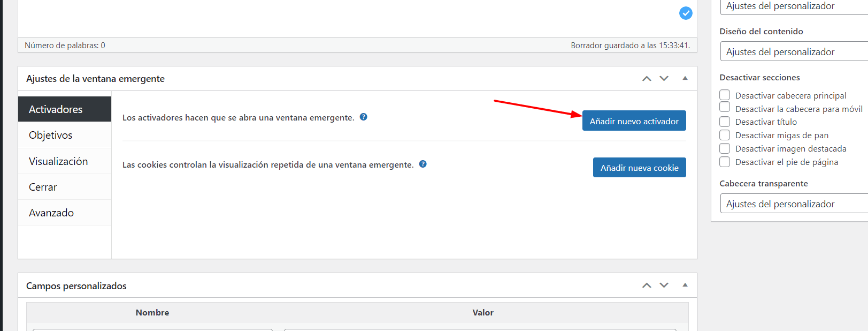
Task: Move 'Campos personalizados' panel up
Action: (647, 285)
